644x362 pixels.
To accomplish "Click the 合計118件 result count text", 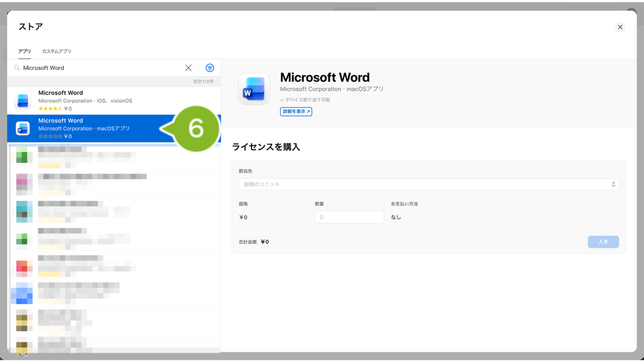I will (x=203, y=82).
